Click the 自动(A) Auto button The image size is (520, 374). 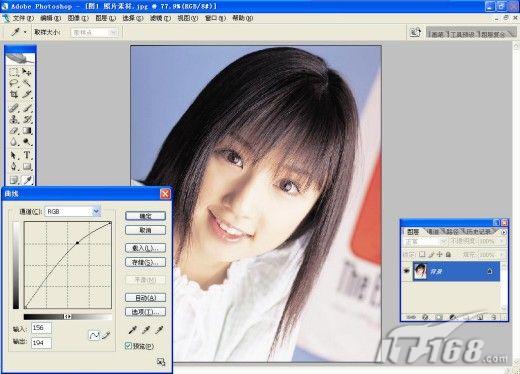(x=145, y=298)
